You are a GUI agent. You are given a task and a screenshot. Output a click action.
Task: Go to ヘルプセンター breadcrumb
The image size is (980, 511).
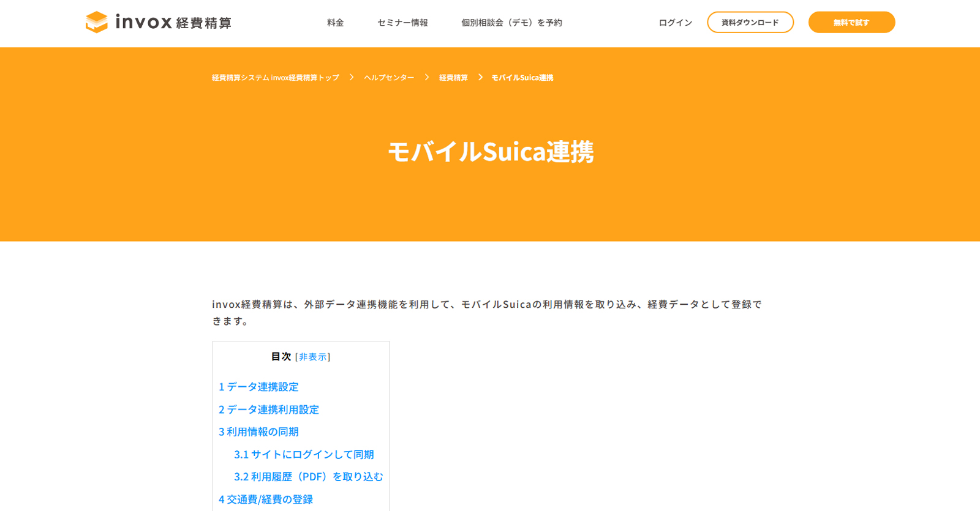coord(389,78)
